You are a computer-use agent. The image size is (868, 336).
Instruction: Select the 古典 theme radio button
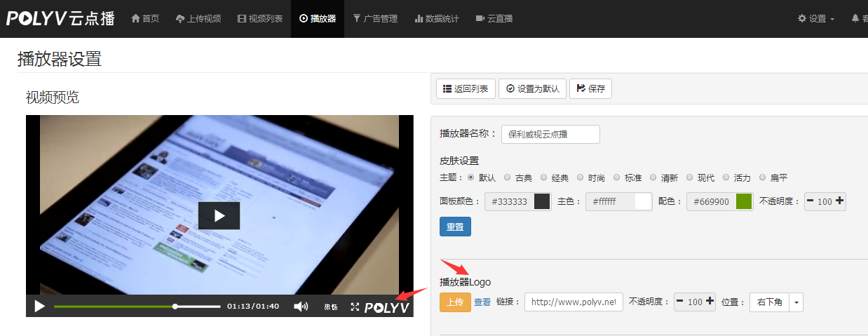click(508, 178)
